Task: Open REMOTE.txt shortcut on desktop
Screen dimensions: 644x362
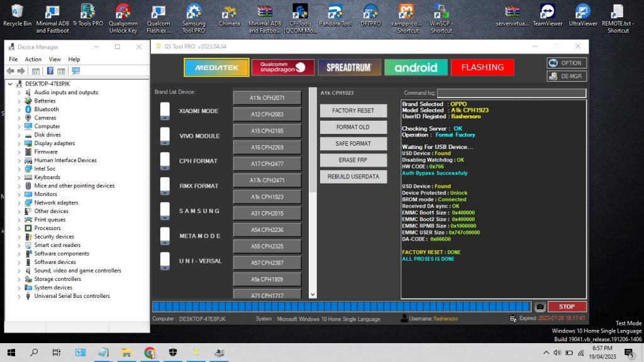Action: (618, 18)
